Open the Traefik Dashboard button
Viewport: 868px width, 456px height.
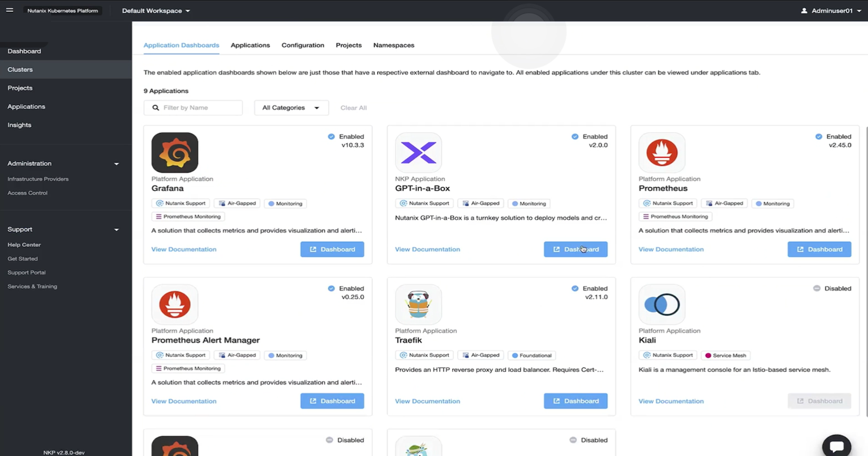(x=576, y=401)
